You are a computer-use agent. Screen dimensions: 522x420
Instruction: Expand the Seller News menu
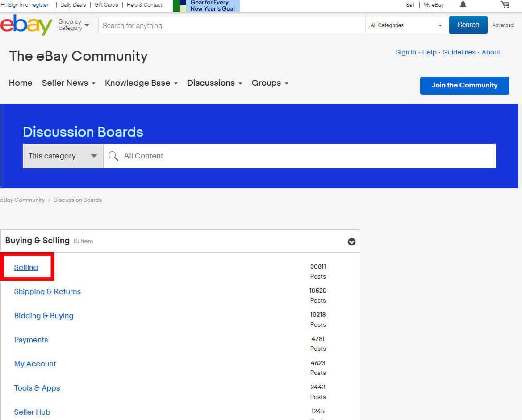[x=69, y=83]
